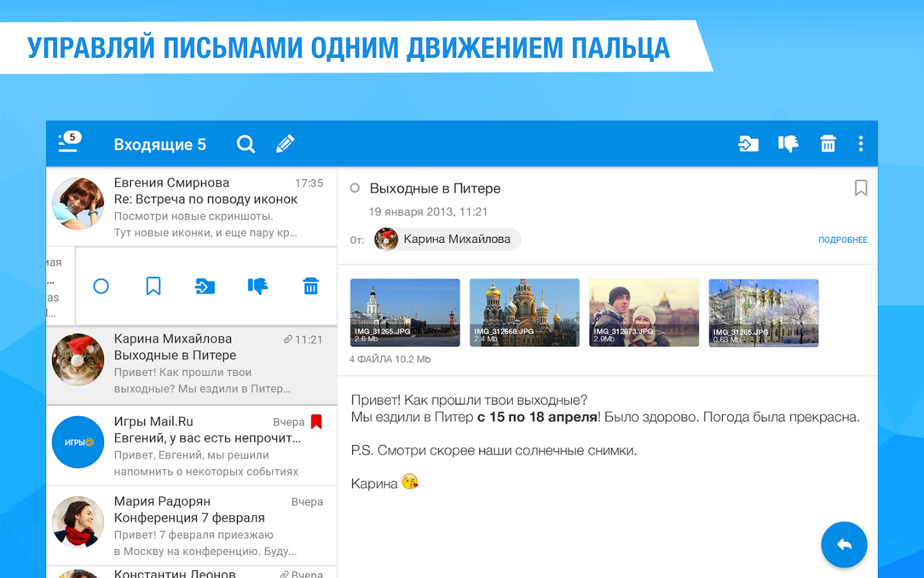Screen dimensions: 924x578
Task: Tap Евгения Смирнова avatar photo
Action: (78, 204)
